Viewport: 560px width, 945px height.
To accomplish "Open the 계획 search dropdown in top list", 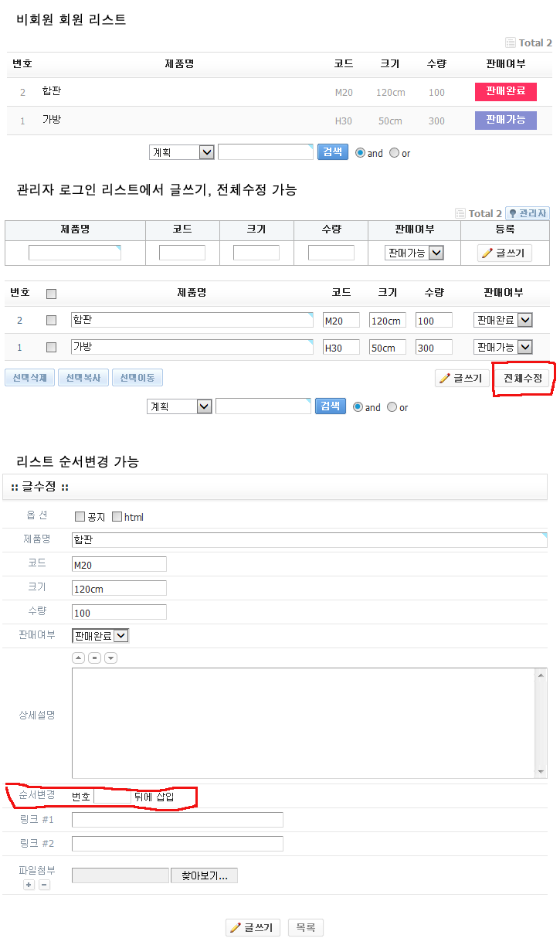I will [182, 152].
